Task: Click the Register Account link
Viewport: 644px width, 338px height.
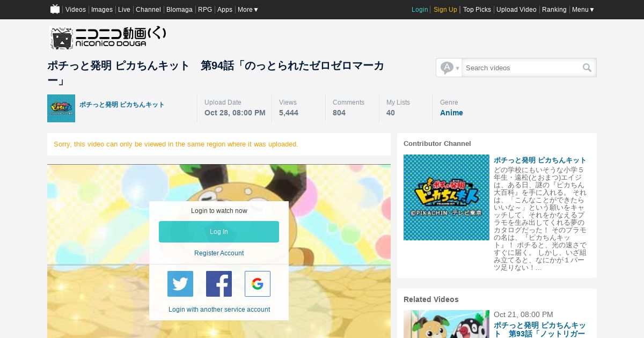Action: [219, 253]
